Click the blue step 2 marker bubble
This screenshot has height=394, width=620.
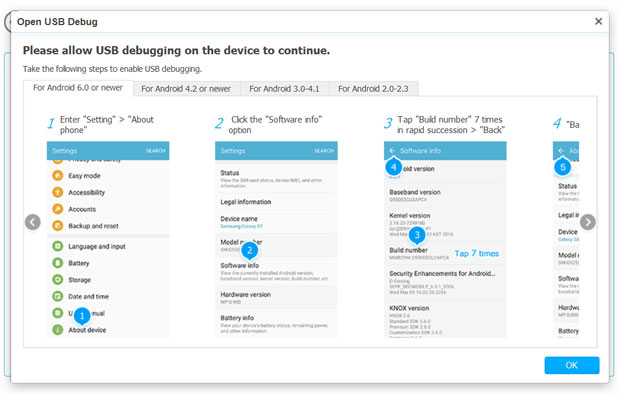pos(250,250)
